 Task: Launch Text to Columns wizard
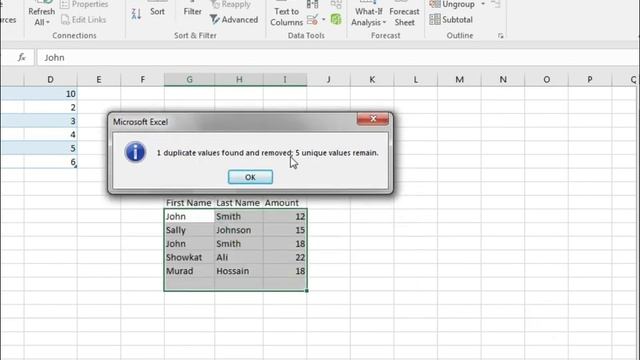coord(287,16)
